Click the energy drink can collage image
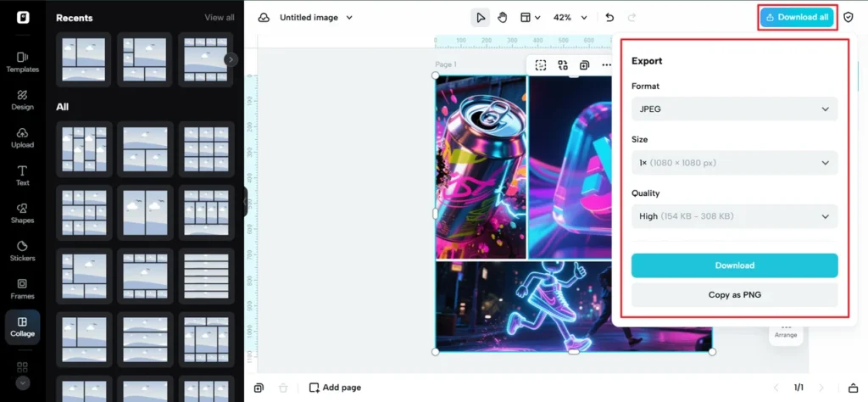 point(481,167)
